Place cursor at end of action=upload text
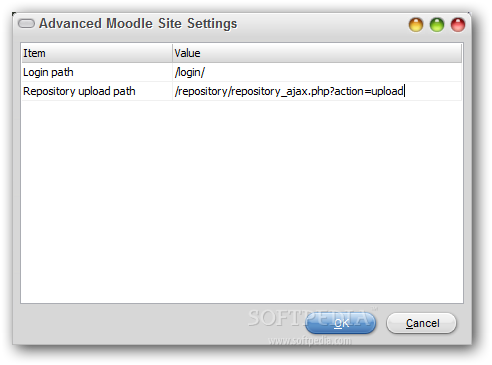This screenshot has height=365, width=492. tap(404, 91)
